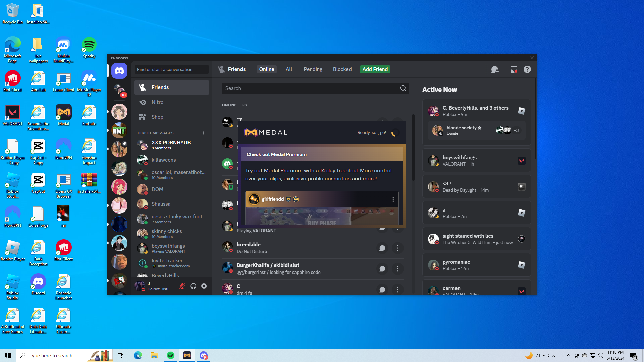Message breedable via chat bubble icon
644x362 pixels.
point(382,248)
